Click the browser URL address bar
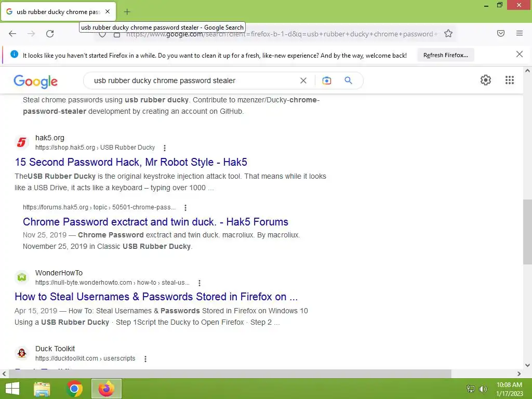This screenshot has height=399, width=532. tap(282, 34)
